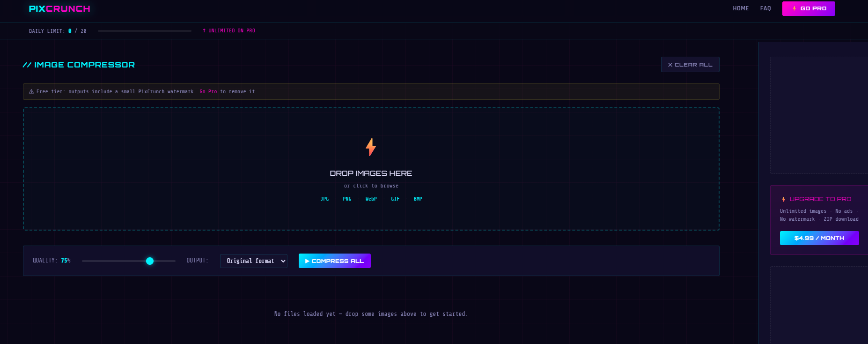Click the quality 75% value
The width and height of the screenshot is (868, 344).
click(x=66, y=261)
